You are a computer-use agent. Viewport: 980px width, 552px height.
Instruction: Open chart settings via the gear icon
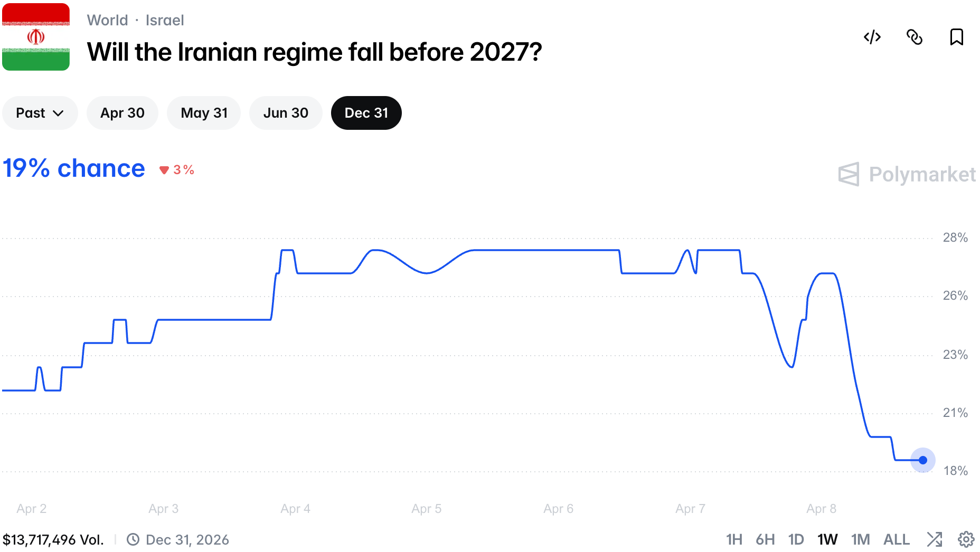coord(966,539)
